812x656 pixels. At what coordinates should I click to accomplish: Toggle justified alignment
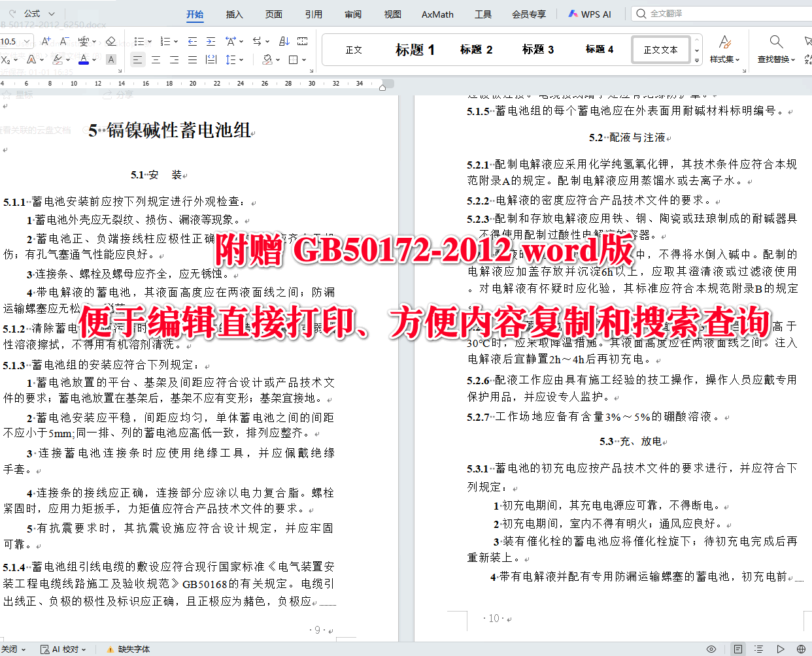[x=192, y=59]
